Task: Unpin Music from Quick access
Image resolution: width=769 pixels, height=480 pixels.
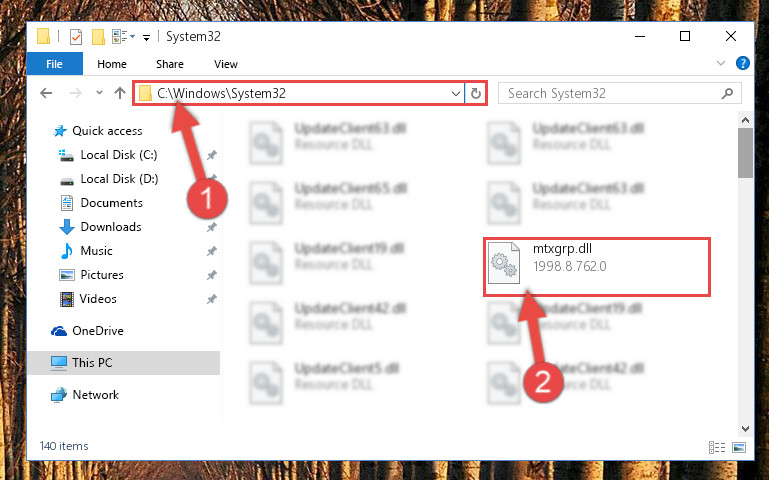Action: click(211, 251)
